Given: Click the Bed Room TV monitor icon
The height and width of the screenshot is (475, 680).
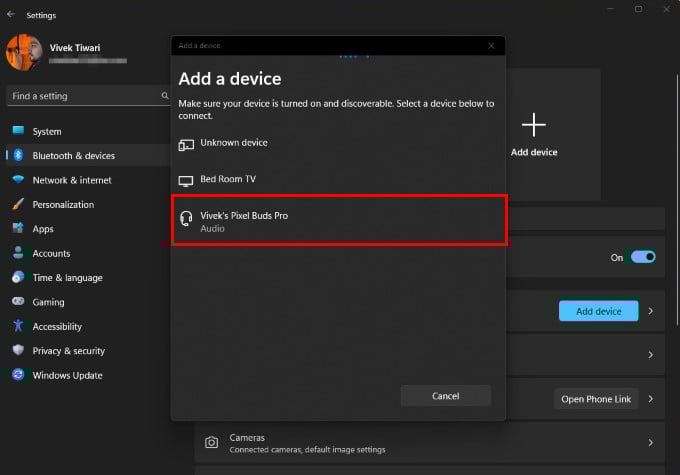Looking at the screenshot, I should (186, 181).
